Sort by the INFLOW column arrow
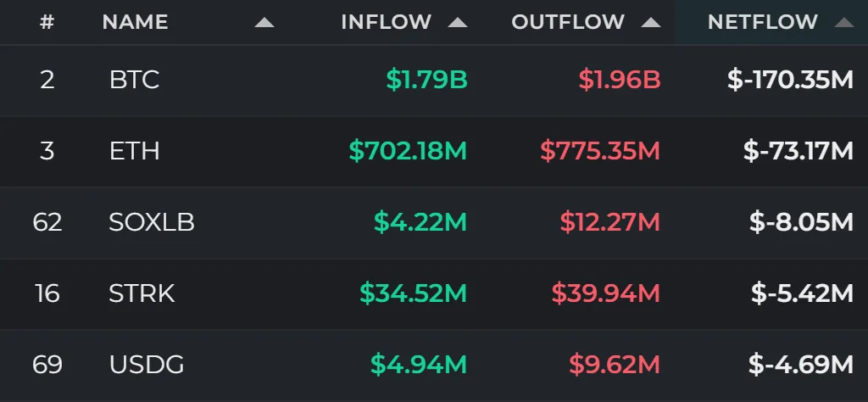Viewport: 868px width, 402px height. pos(458,23)
